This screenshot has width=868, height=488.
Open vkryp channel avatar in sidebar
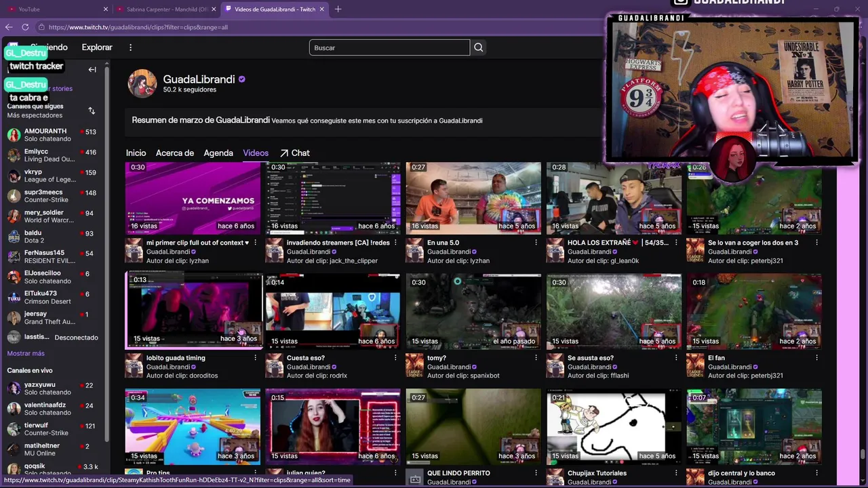point(14,176)
